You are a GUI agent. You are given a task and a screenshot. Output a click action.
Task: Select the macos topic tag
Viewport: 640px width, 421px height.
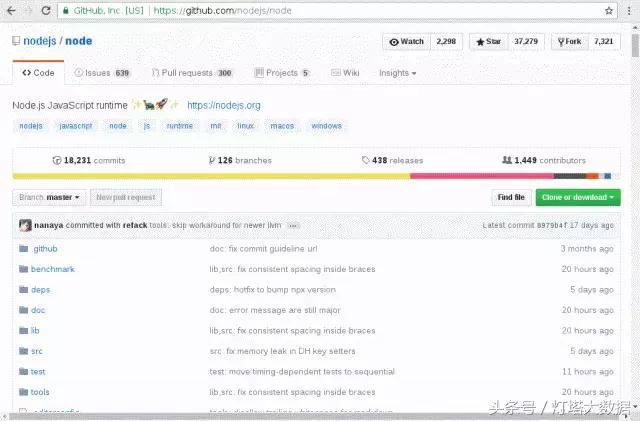click(x=282, y=126)
